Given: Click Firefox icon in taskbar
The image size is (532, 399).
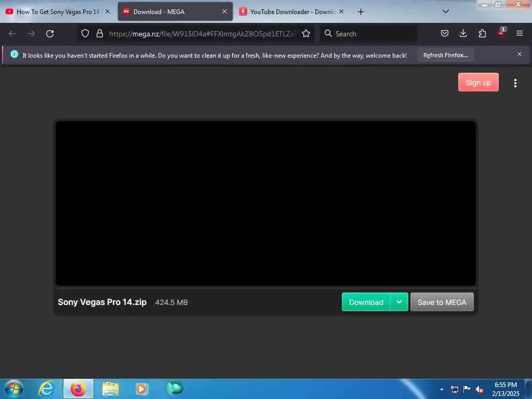Looking at the screenshot, I should (78, 389).
